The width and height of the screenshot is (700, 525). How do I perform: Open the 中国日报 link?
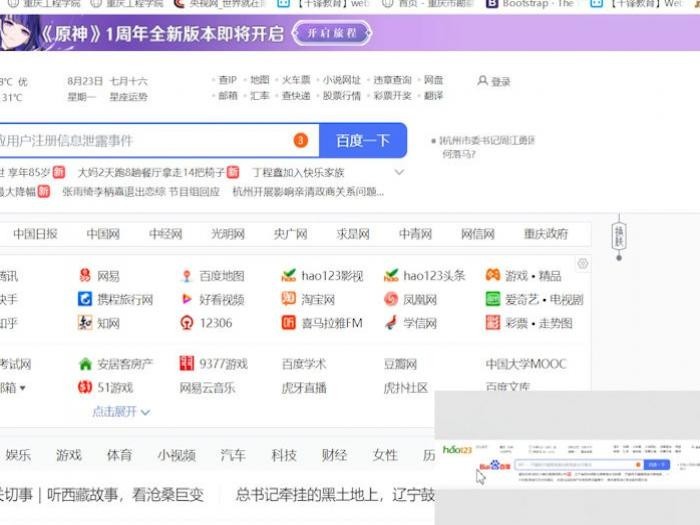pyautogui.click(x=35, y=234)
